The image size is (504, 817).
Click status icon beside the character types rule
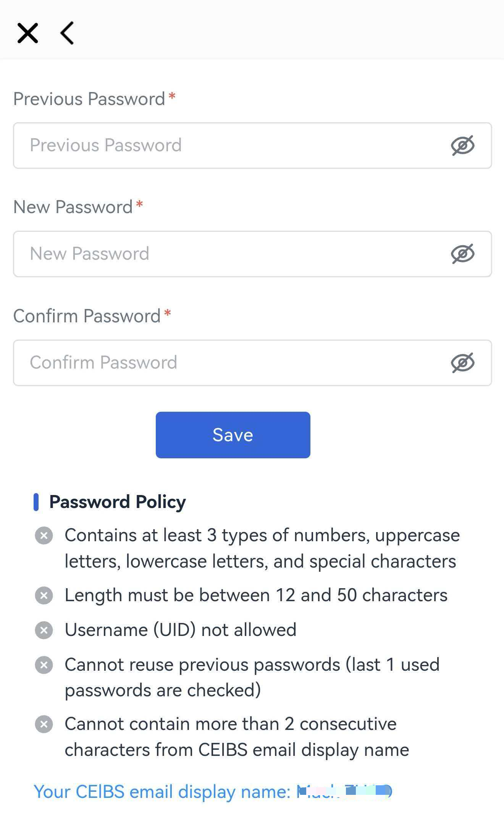(x=44, y=535)
